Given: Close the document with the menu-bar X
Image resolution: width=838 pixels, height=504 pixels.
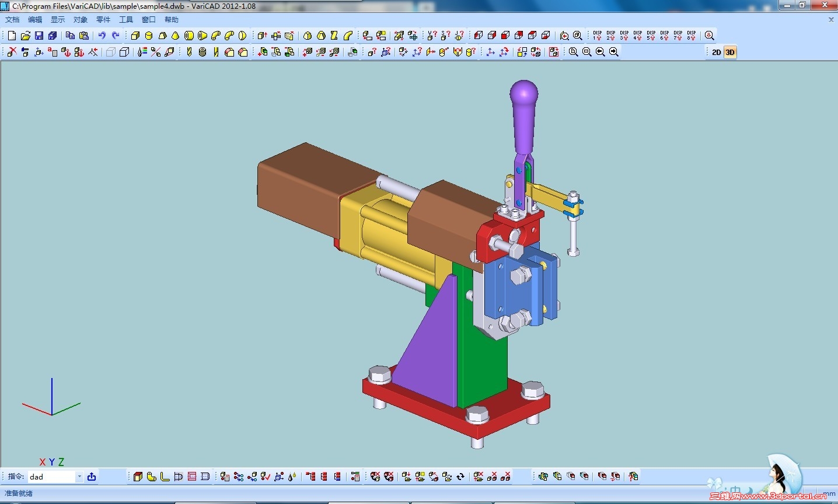Looking at the screenshot, I should 831,20.
